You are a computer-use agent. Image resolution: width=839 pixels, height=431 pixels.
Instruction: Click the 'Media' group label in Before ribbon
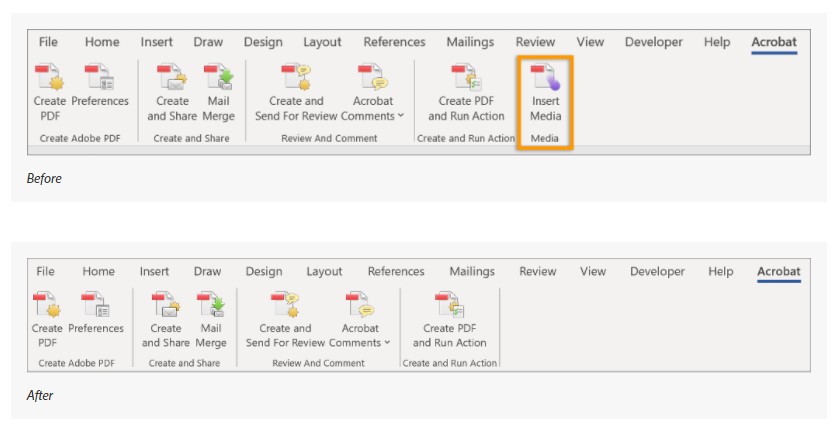(x=544, y=138)
